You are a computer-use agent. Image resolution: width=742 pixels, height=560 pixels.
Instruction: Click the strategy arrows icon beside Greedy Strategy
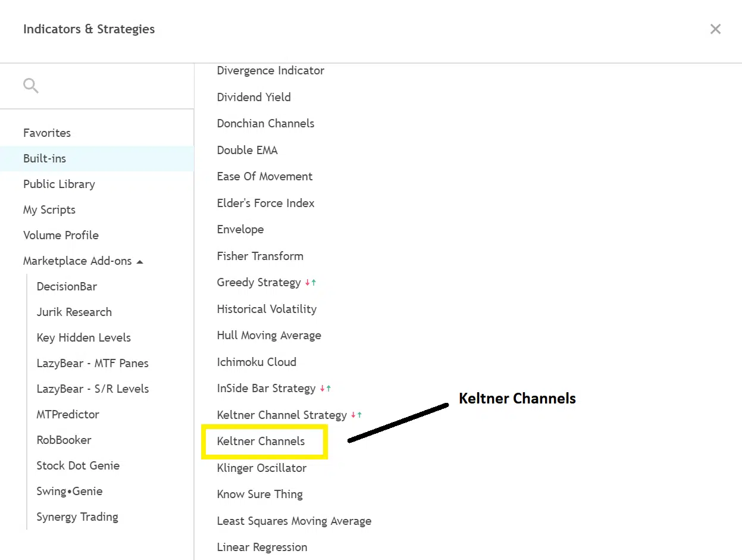pos(311,283)
